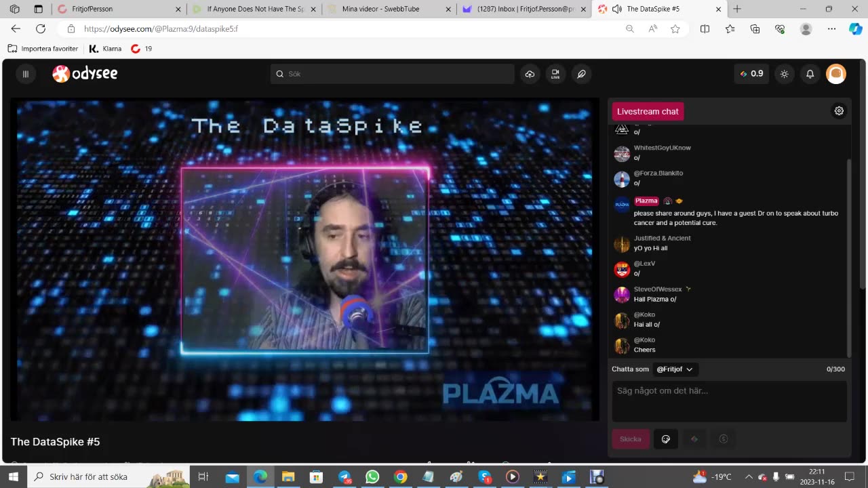
Task: Open WhatsApp from the taskbar
Action: click(x=372, y=476)
